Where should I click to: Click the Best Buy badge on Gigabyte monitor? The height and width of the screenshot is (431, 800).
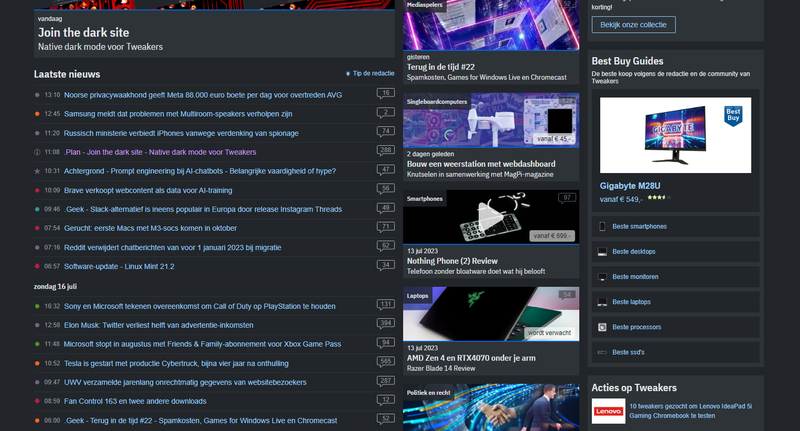(x=733, y=116)
